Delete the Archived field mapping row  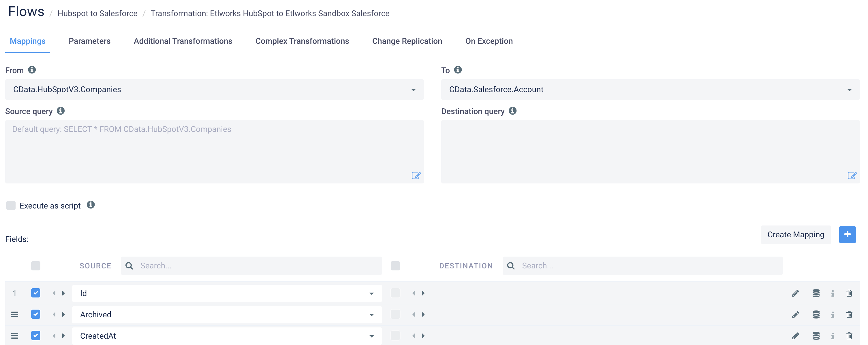click(849, 314)
